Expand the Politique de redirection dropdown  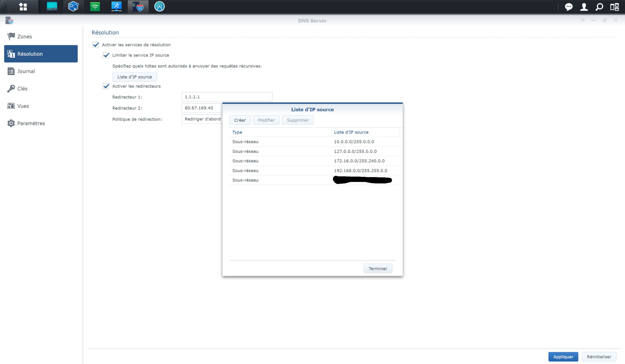tap(202, 119)
